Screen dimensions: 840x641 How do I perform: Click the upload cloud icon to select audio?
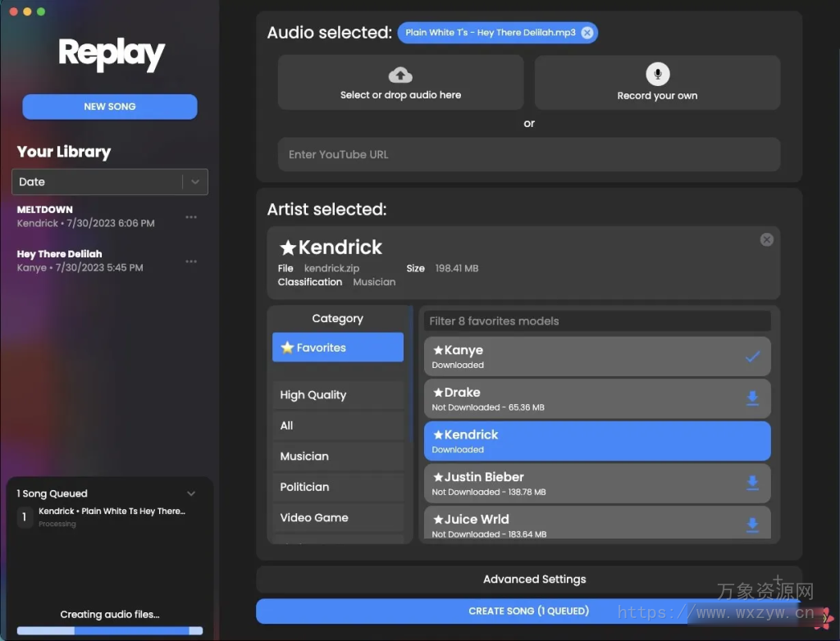tap(399, 73)
